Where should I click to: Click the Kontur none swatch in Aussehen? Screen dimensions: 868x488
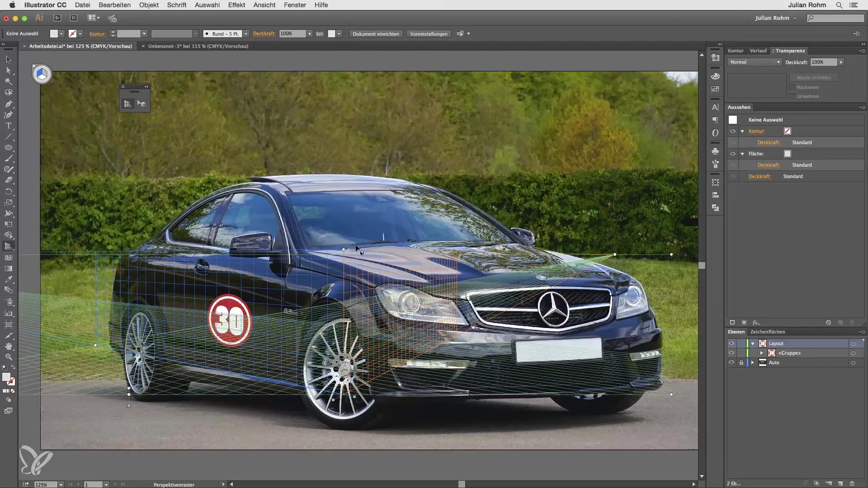788,131
